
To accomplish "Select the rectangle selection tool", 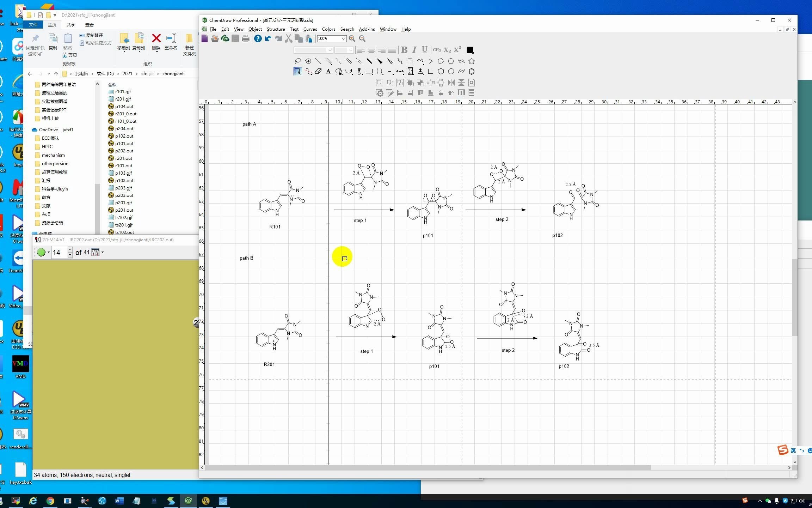I will click(297, 71).
